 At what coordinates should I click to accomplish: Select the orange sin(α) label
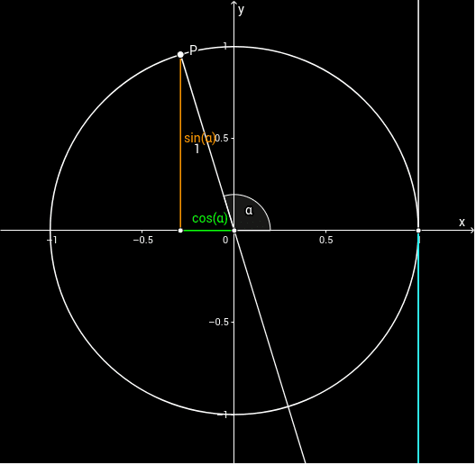[x=200, y=139]
